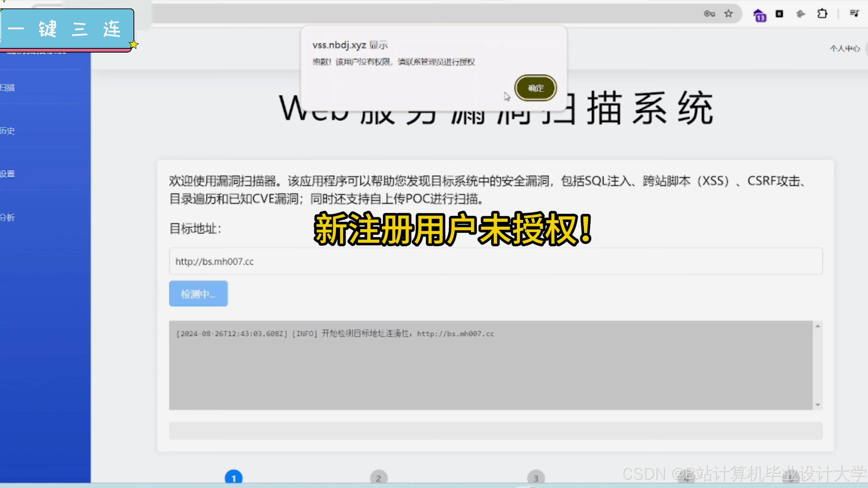
Task: Click the log panel scroll-down arrow
Action: pos(818,405)
